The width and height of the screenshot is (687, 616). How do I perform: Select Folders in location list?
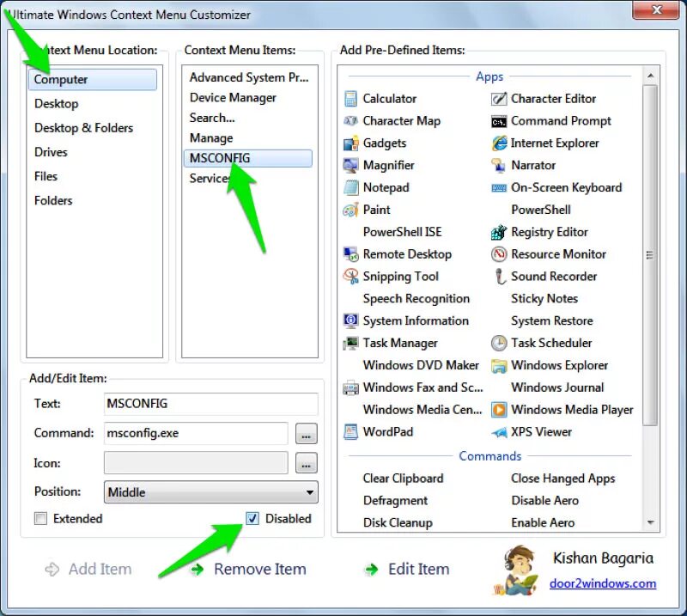[x=53, y=200]
